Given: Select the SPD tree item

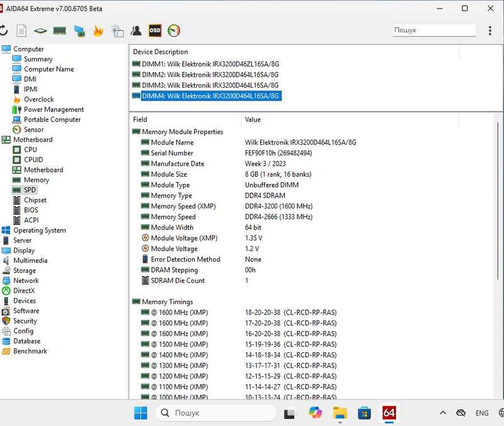Looking at the screenshot, I should pos(30,190).
